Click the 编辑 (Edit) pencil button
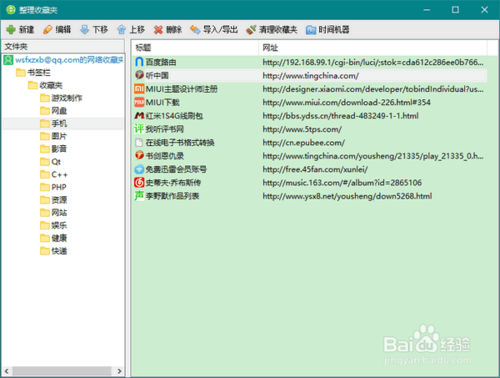 point(57,30)
